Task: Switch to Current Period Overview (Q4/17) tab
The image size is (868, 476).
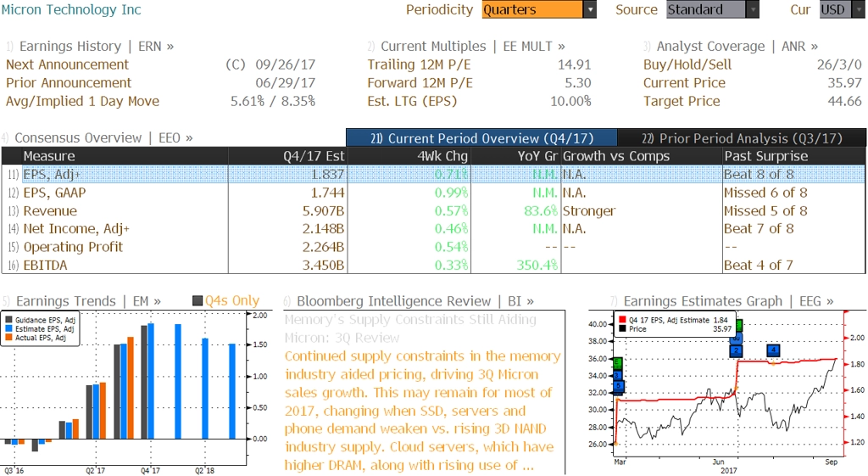Action: (481, 138)
